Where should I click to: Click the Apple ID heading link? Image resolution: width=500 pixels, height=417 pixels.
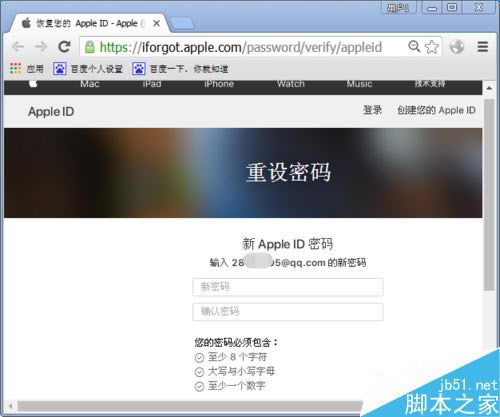[51, 112]
